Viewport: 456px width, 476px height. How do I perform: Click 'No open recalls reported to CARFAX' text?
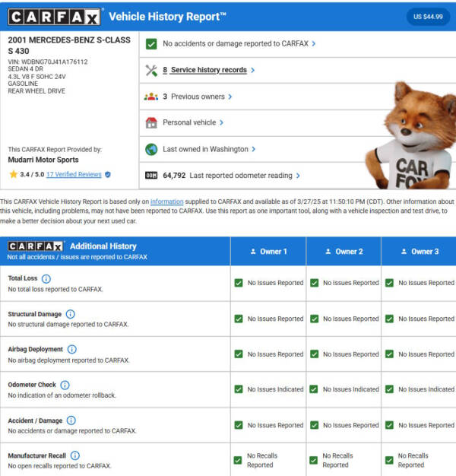tap(59, 465)
